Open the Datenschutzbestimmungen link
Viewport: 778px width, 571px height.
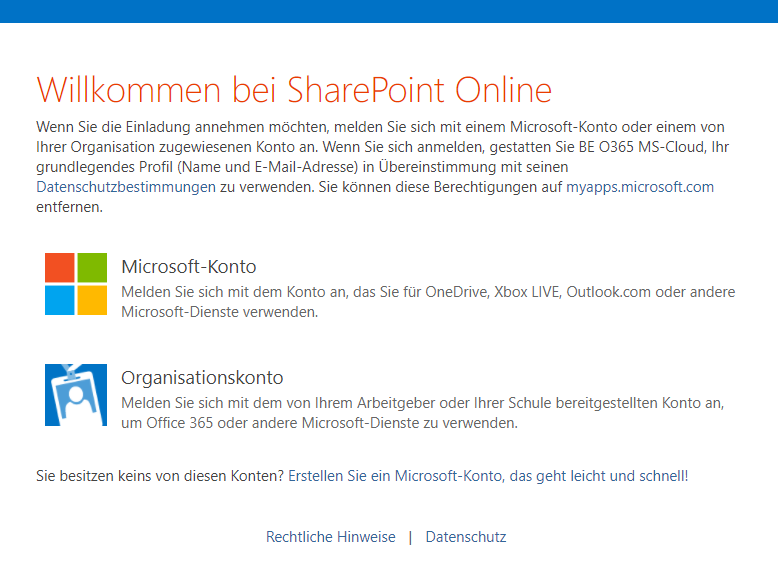[125, 187]
